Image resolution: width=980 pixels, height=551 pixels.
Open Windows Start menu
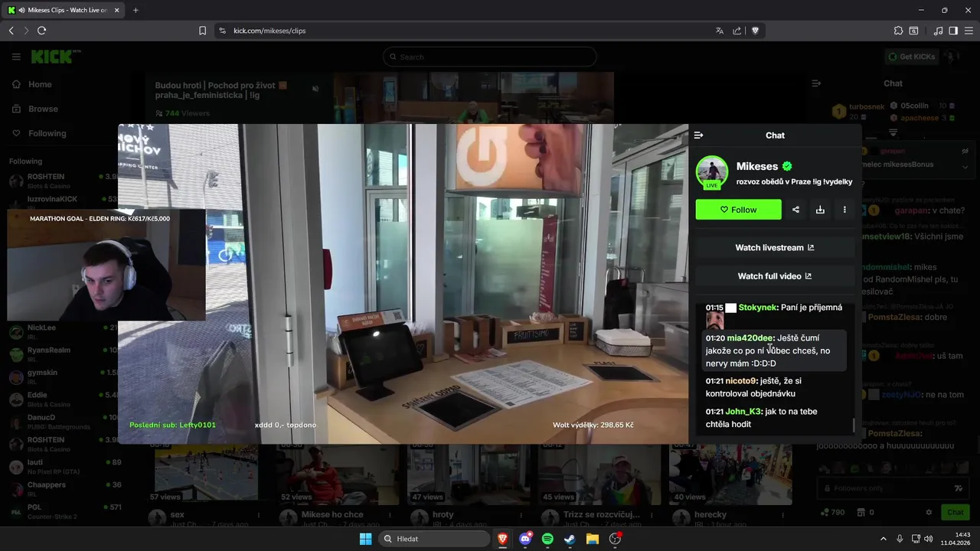pyautogui.click(x=365, y=539)
